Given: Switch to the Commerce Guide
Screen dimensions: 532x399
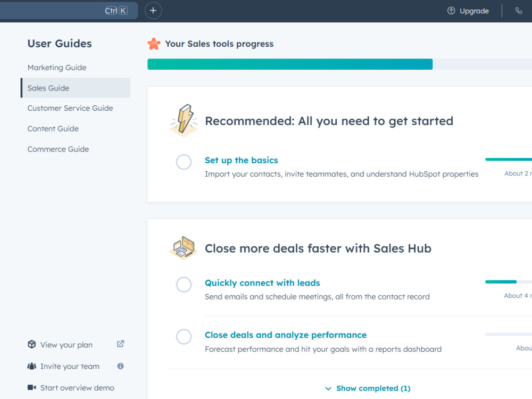Looking at the screenshot, I should [x=58, y=149].
